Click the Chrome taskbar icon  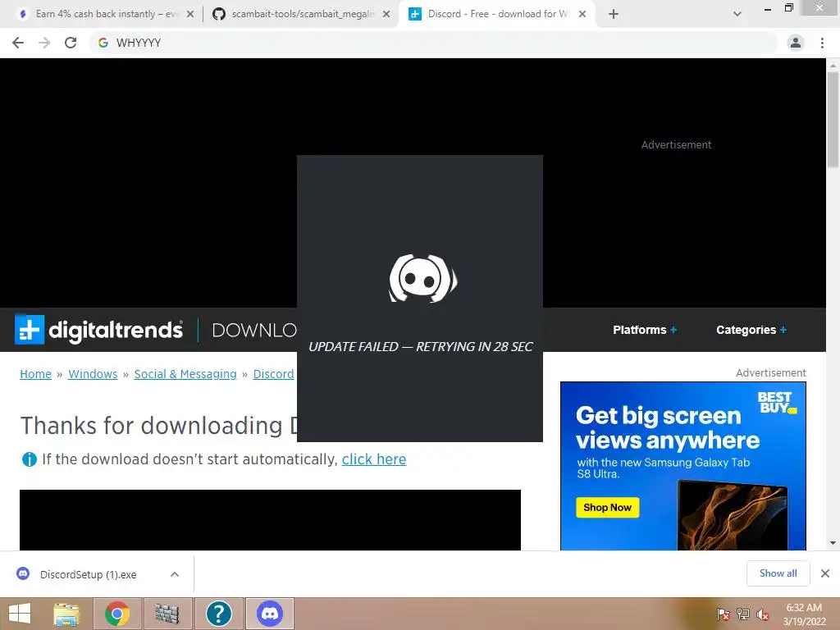point(117,614)
